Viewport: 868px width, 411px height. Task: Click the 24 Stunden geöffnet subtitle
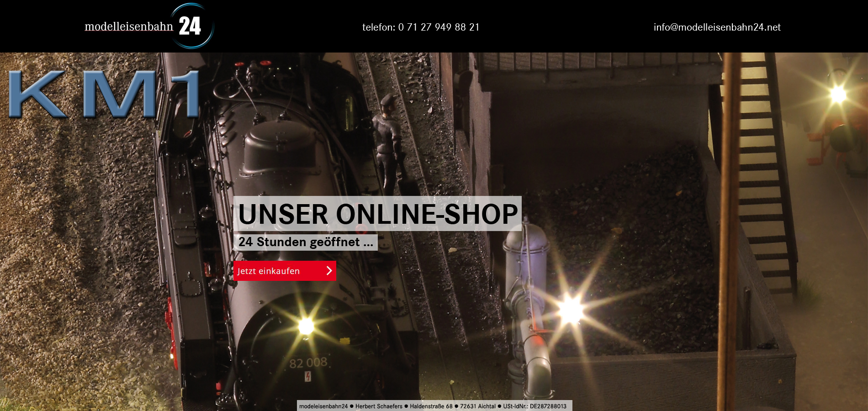coord(305,242)
